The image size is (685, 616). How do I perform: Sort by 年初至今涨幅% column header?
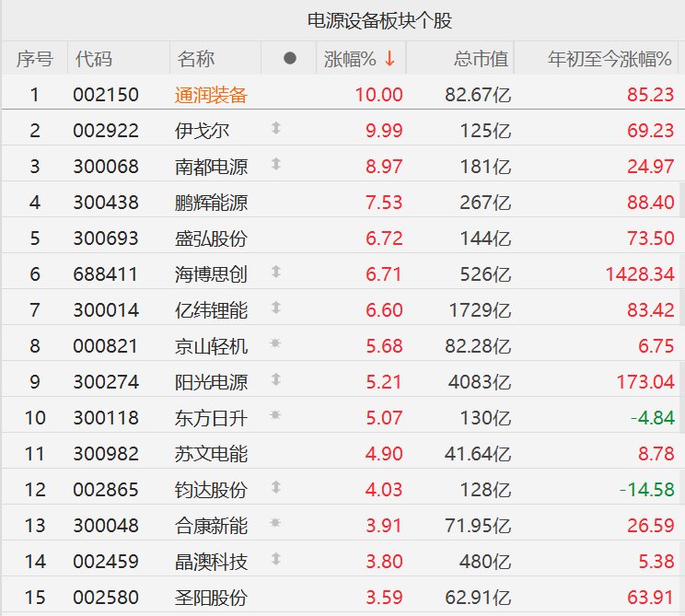[x=610, y=59]
